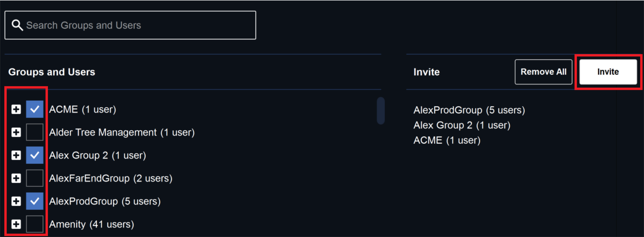Check the AlexFarEndGroup checkbox
The image size is (644, 237).
pyautogui.click(x=34, y=178)
